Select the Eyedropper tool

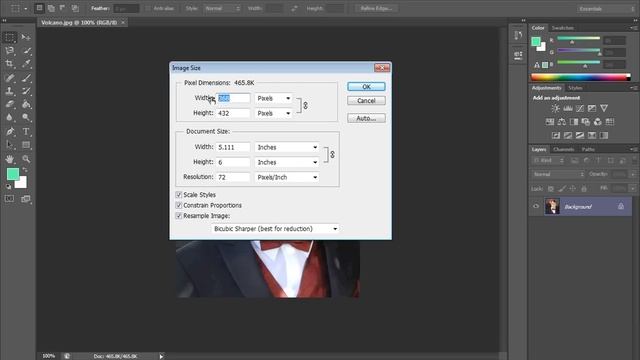point(26,64)
